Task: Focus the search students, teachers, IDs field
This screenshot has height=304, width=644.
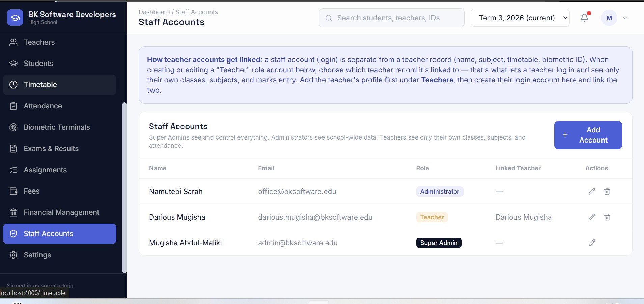Action: (x=391, y=18)
